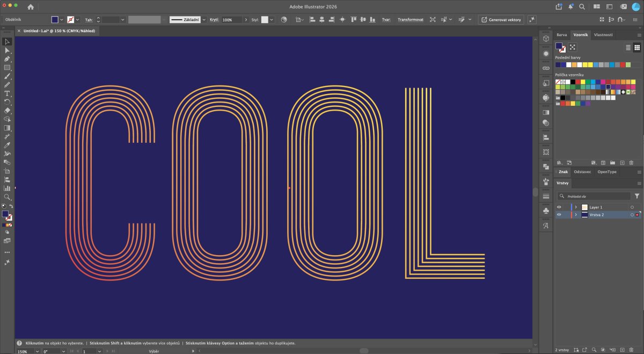Open the Krytí opacity dropdown arrow
This screenshot has width=644, height=354.
[246, 19]
